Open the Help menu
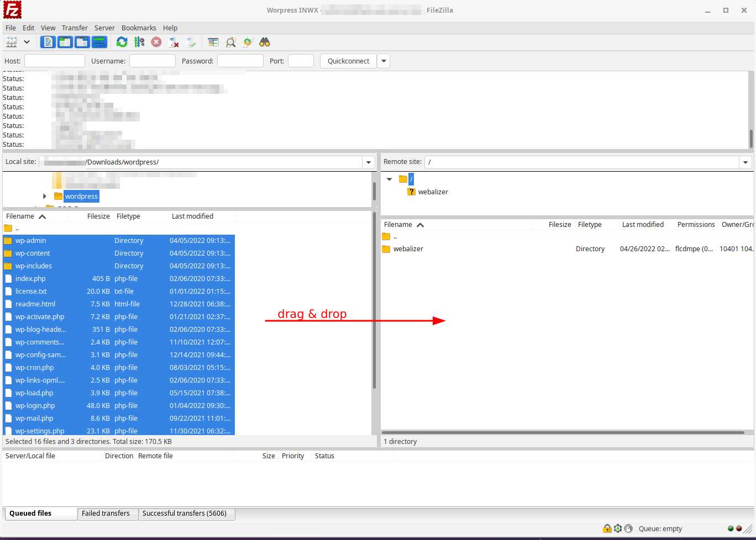Image resolution: width=756 pixels, height=540 pixels. click(170, 28)
